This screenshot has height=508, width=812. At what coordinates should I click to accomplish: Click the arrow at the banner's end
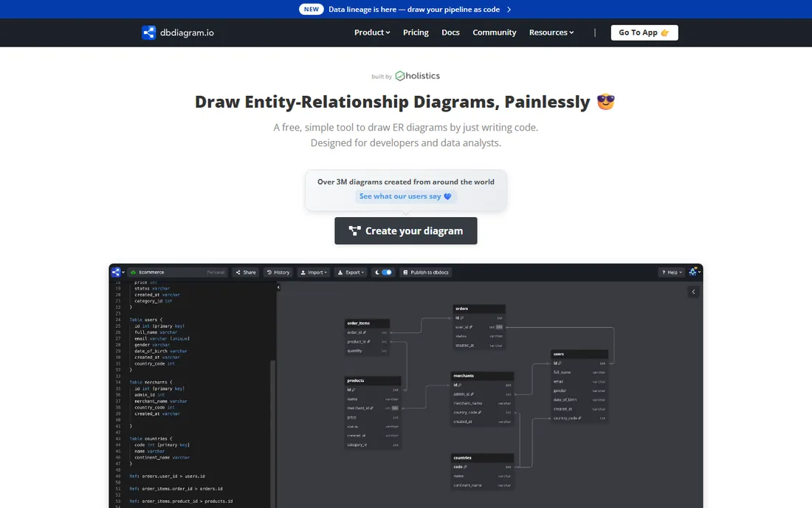509,10
